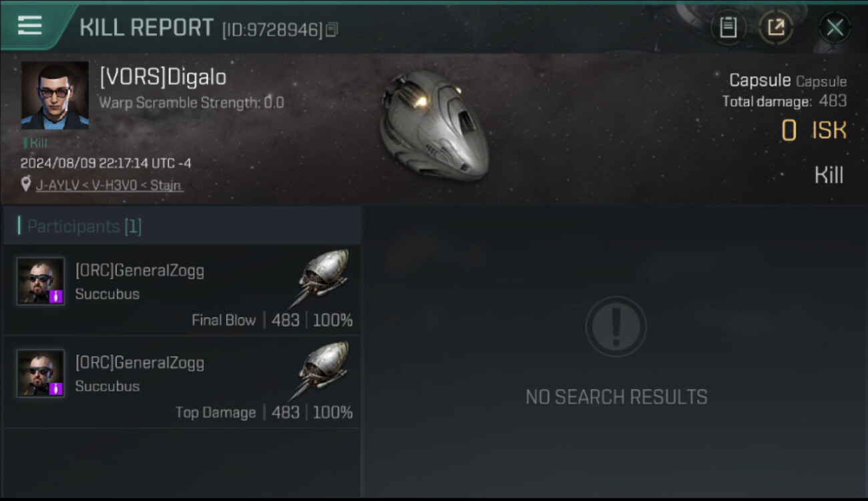View Digalo's character portrait
This screenshot has width=868, height=501.
coord(55,96)
